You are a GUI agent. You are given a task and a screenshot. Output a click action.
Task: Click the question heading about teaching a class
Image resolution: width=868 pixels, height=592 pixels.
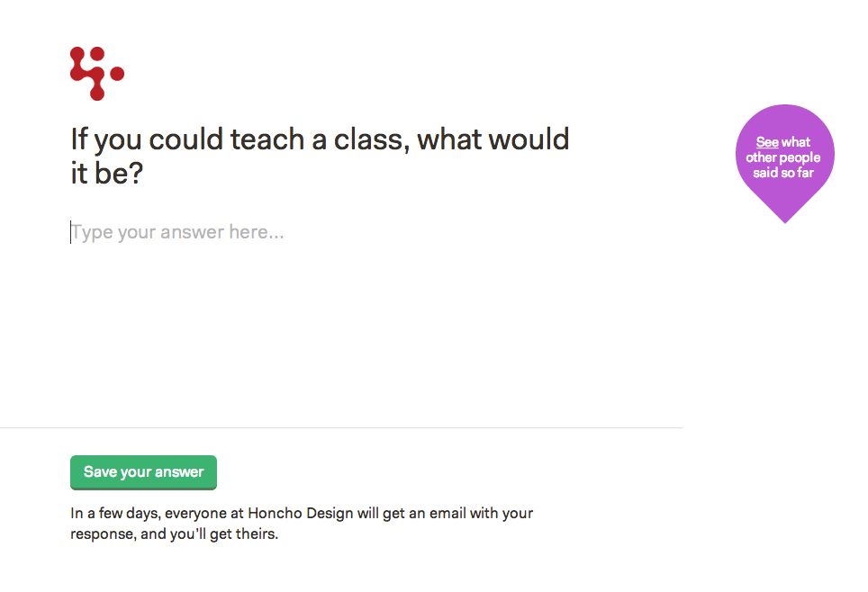(x=320, y=139)
